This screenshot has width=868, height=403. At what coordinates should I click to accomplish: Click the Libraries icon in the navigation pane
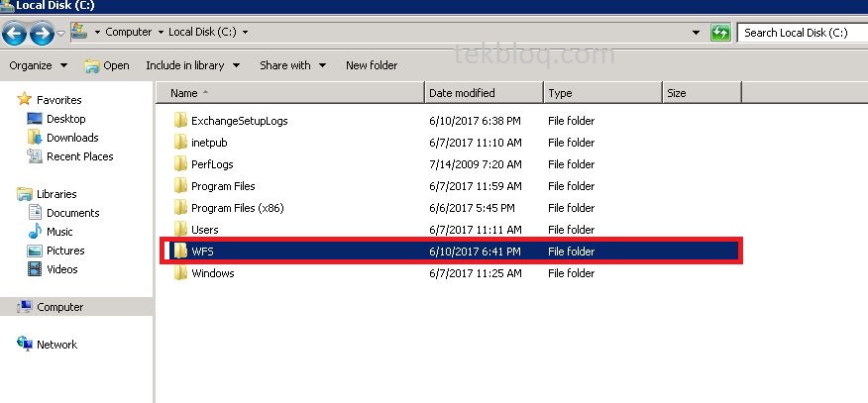click(x=25, y=193)
